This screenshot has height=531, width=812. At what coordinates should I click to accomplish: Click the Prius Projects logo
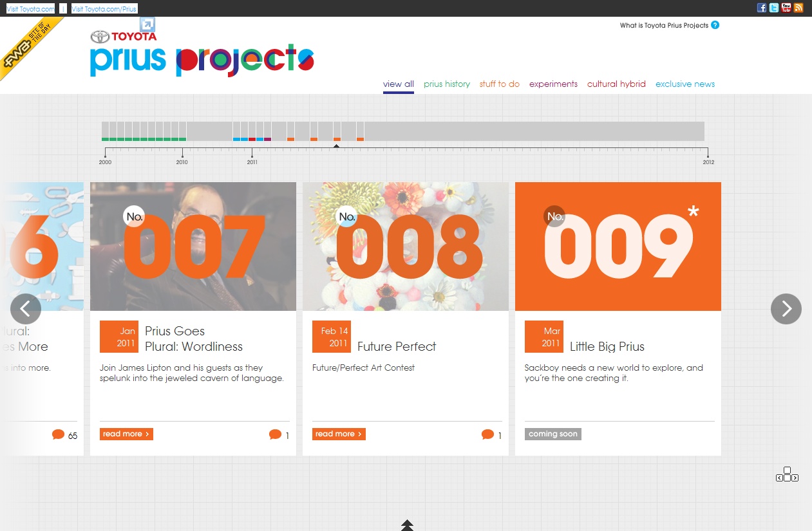[x=202, y=61]
